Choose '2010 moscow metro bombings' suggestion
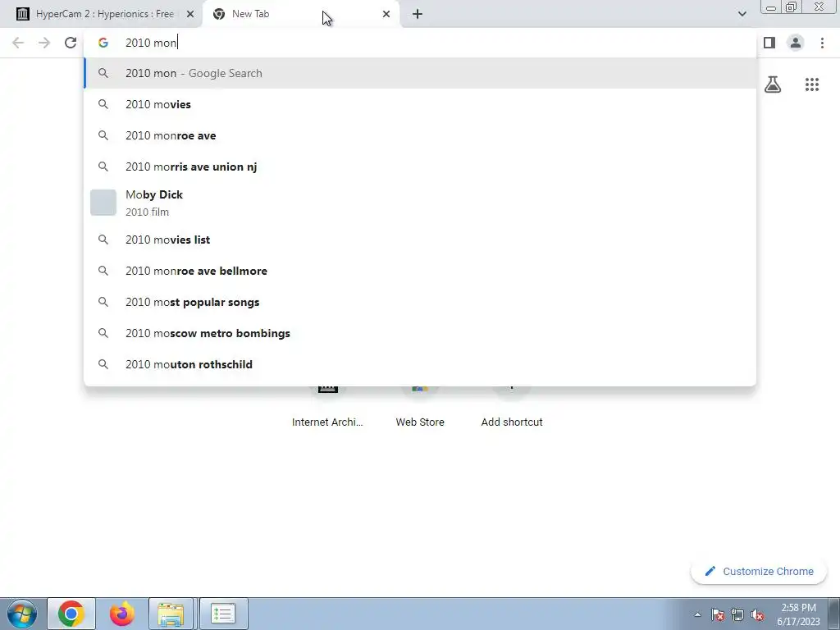Image resolution: width=840 pixels, height=630 pixels. point(420,333)
